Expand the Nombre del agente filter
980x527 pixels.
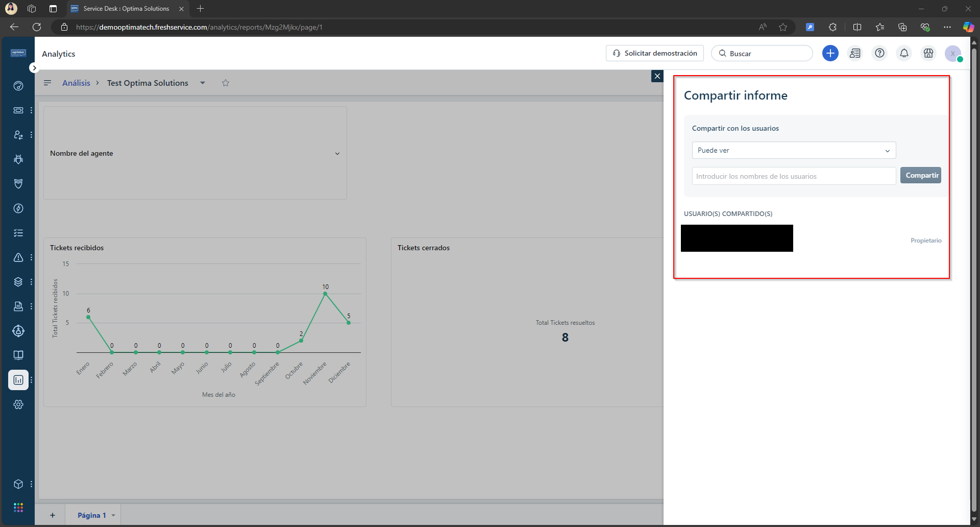[337, 154]
